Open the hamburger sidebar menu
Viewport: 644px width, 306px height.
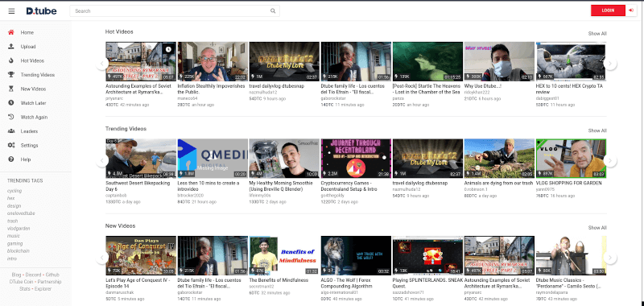(11, 11)
